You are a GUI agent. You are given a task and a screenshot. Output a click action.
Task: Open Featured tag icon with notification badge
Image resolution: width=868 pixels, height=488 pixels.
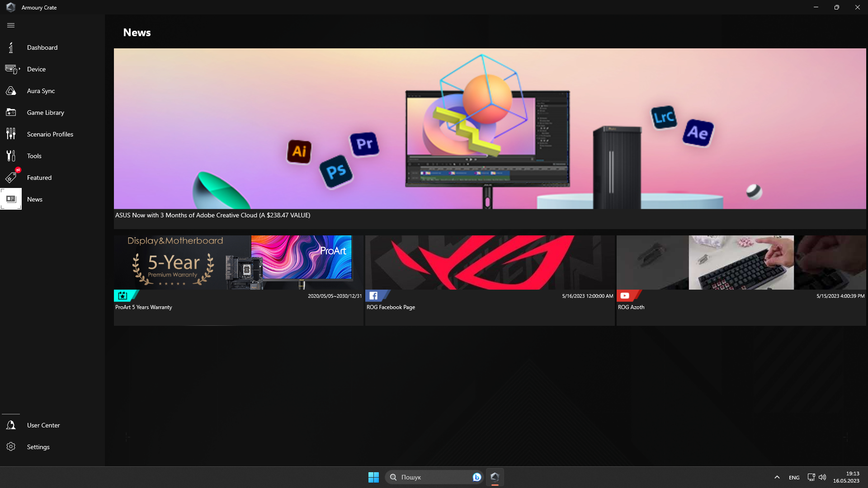click(11, 178)
